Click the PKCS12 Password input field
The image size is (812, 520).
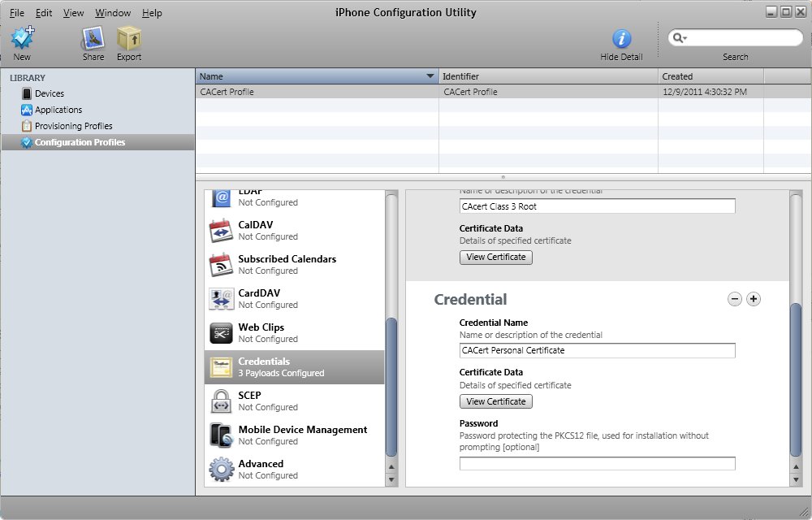[x=597, y=463]
